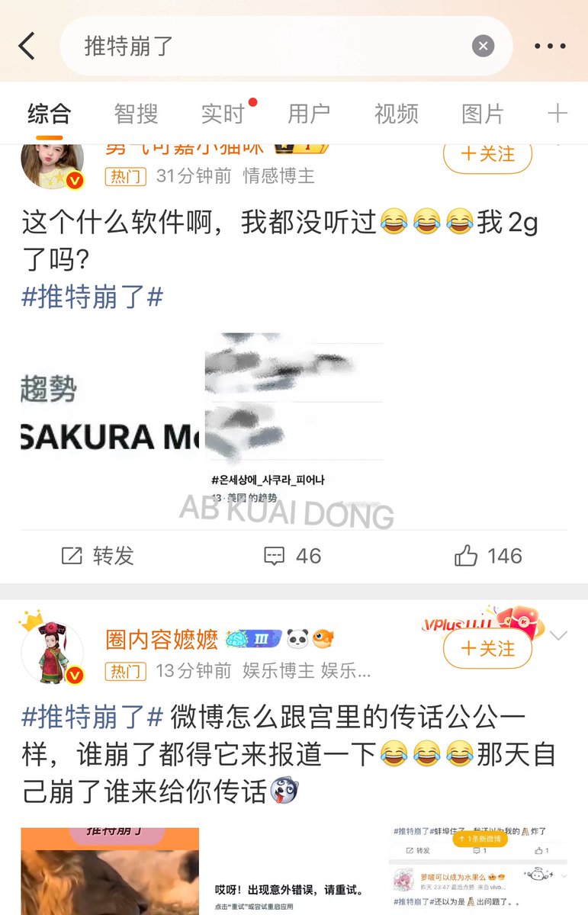The height and width of the screenshot is (915, 588).
Task: Expand post options chevron beside 圈内容嬷嬷
Action: tap(559, 636)
